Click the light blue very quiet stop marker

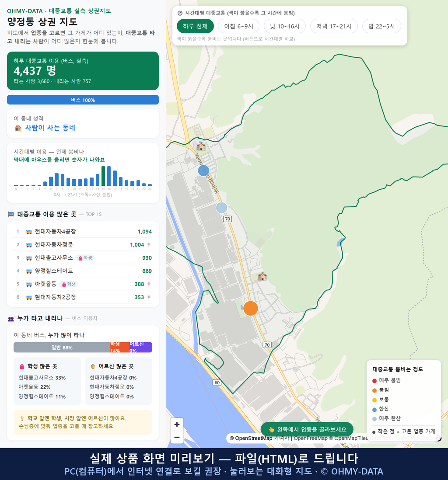[x=221, y=208]
